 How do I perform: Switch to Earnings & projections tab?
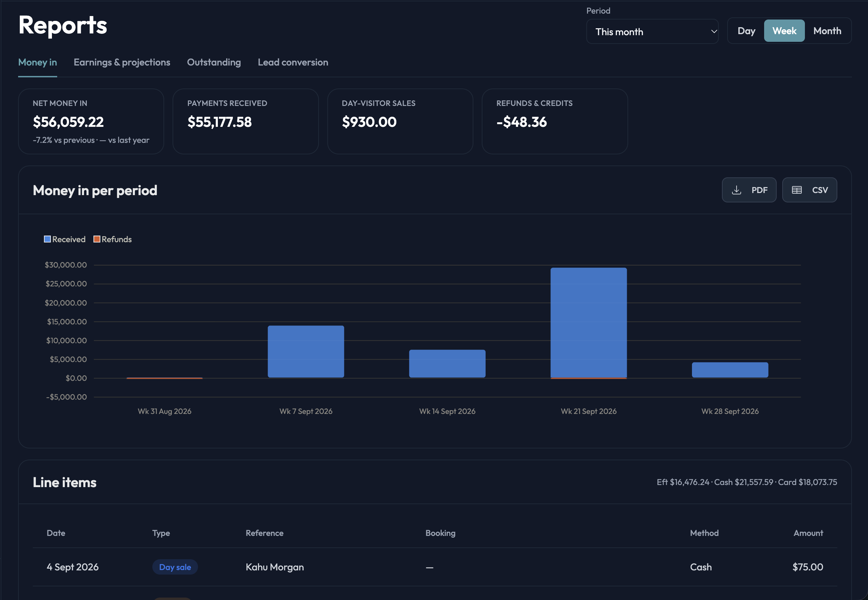[122, 62]
